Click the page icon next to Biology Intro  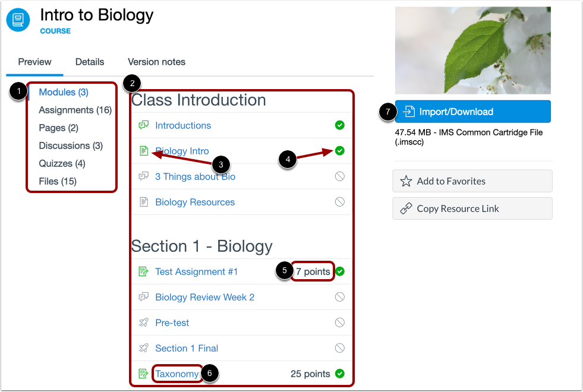pos(143,151)
